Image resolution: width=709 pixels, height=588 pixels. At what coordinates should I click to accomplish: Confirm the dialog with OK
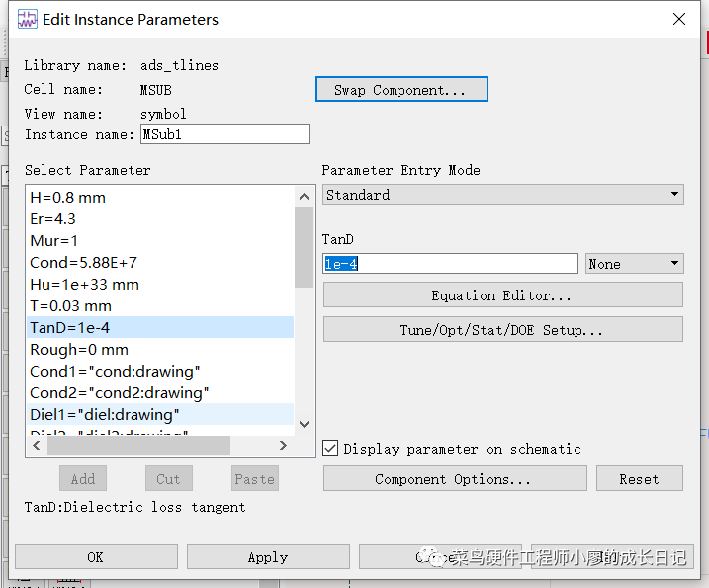tap(96, 557)
